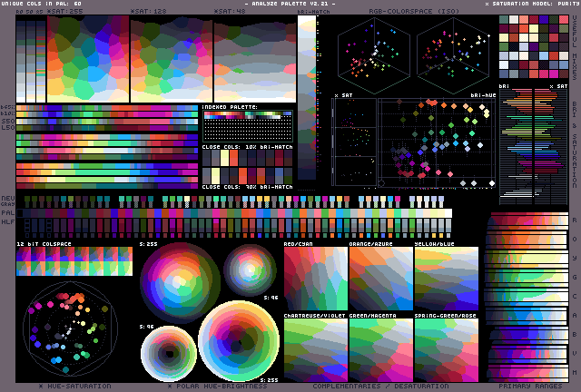Click the right RGB-colorspace isometric cube

(453, 55)
